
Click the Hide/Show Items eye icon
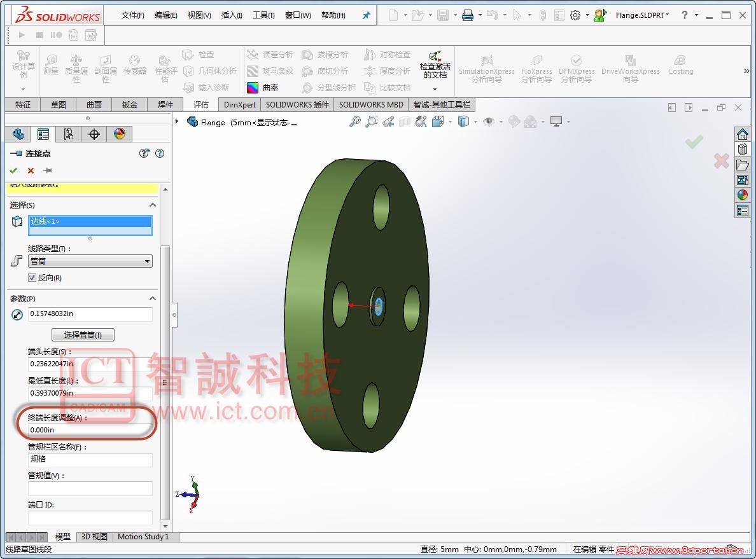[x=489, y=122]
